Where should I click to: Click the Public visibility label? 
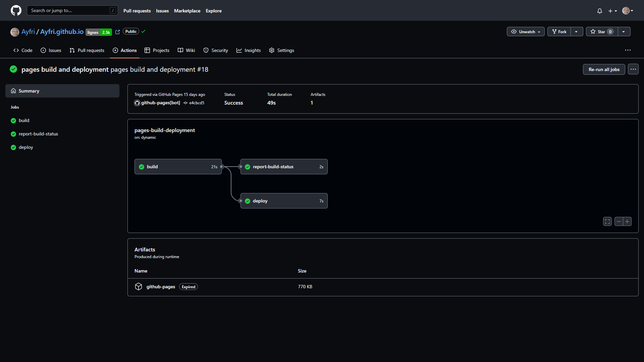tap(131, 32)
